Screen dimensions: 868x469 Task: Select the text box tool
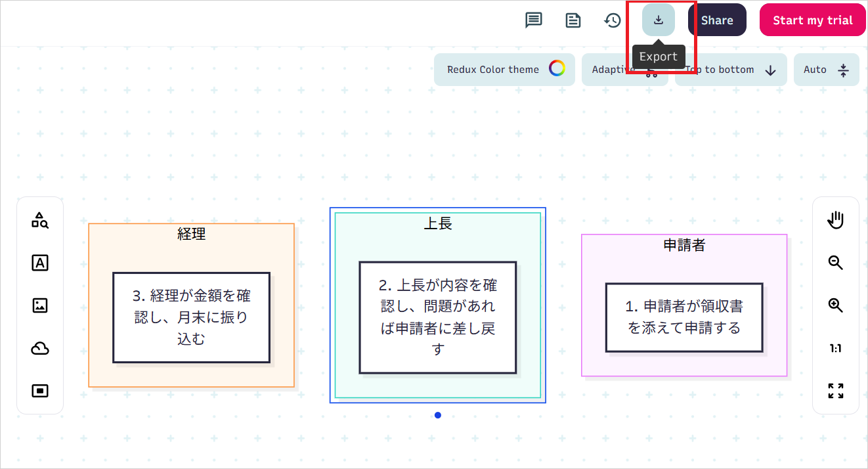click(x=40, y=263)
